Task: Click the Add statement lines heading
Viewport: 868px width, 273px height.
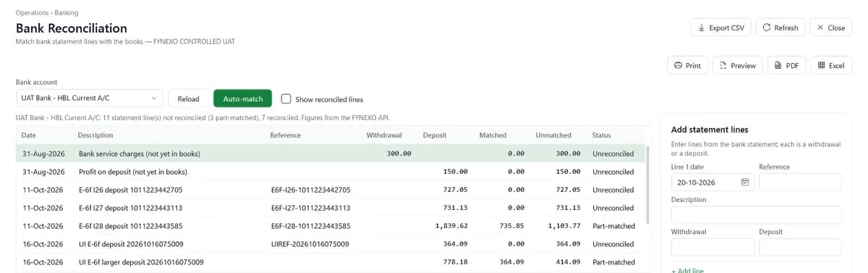Action: [x=710, y=130]
